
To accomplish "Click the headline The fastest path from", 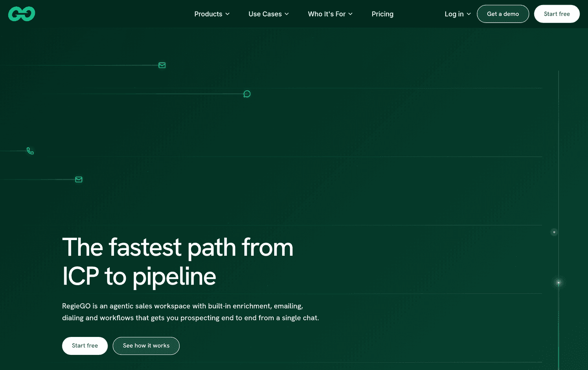I will pos(177,247).
